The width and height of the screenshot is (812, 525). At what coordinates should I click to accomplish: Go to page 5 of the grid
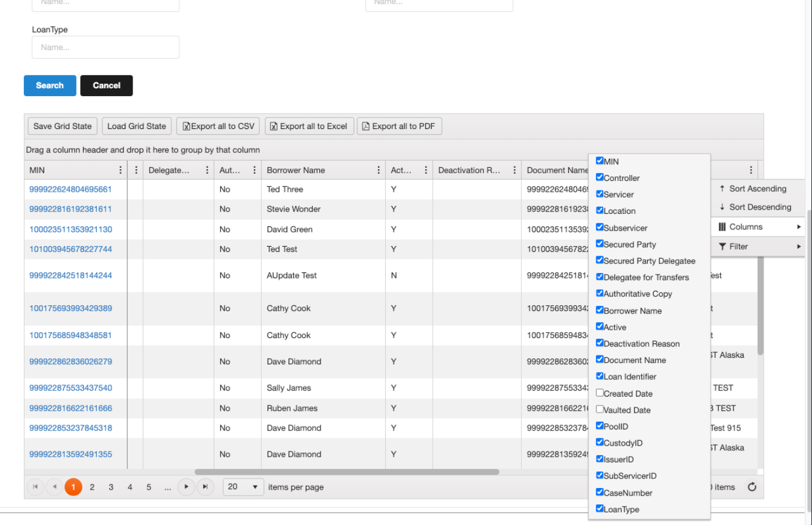[x=149, y=487]
